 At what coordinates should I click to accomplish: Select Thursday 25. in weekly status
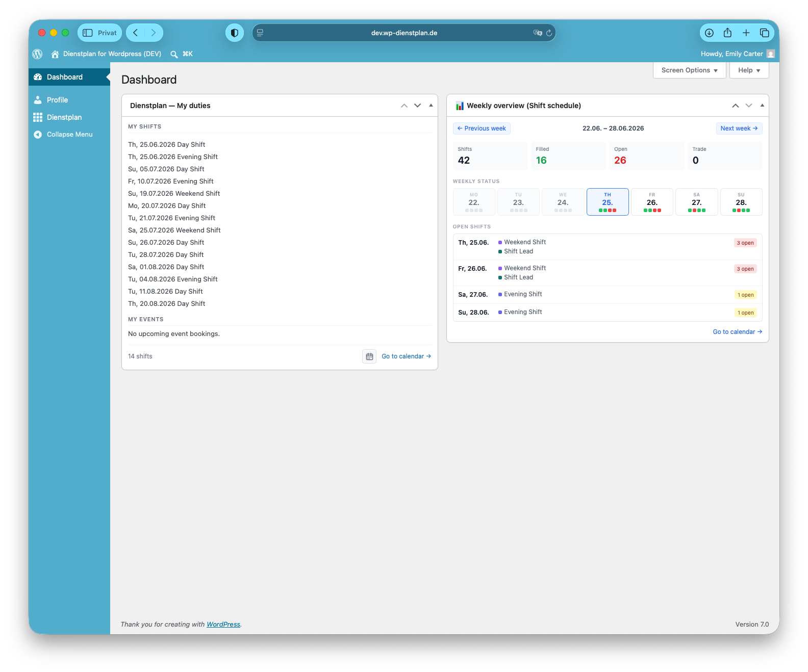tap(608, 202)
